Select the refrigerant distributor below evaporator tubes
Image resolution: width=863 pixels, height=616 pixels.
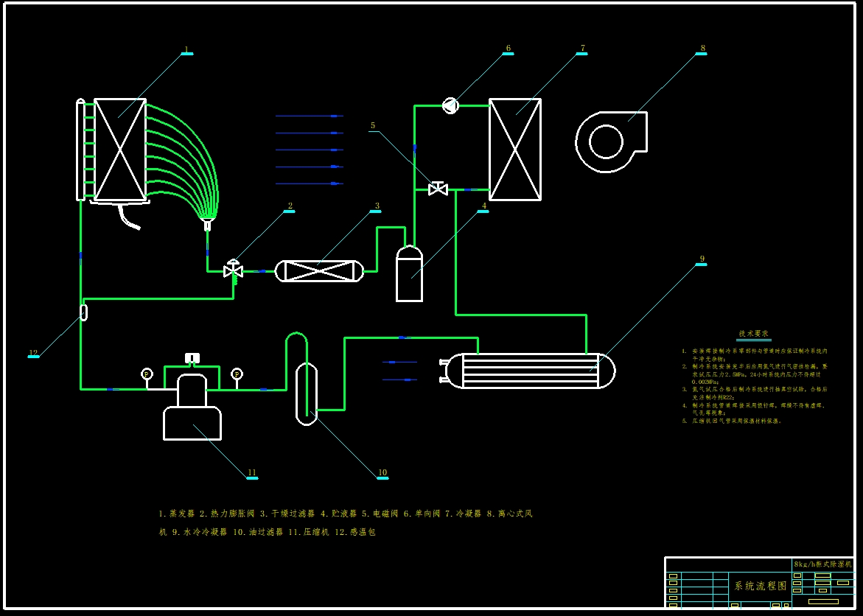207,224
